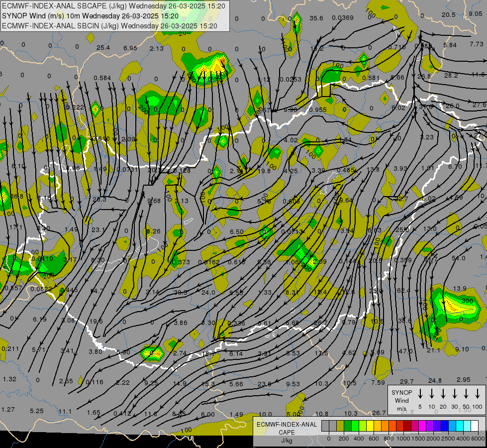Click the wind arrow above the 20 label
Viewport: 487px width, 448px height.
pyautogui.click(x=443, y=394)
